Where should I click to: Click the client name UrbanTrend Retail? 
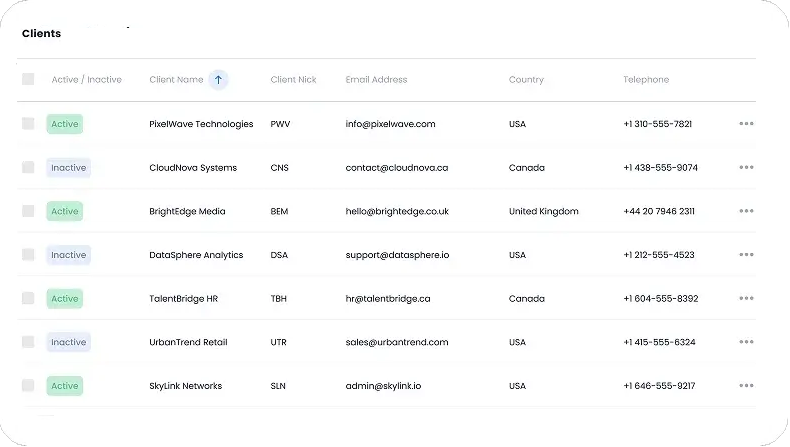(x=188, y=342)
